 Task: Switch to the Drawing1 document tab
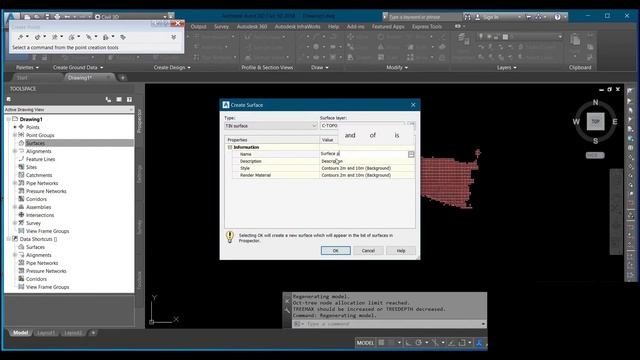(80, 78)
